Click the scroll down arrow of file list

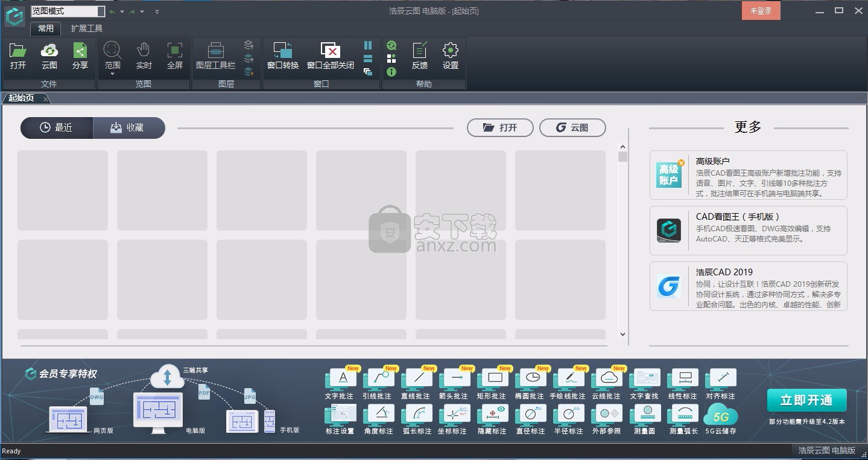coord(622,334)
